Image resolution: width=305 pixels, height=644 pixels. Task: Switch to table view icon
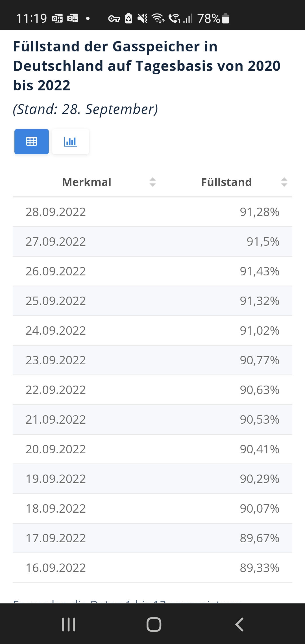pos(32,142)
